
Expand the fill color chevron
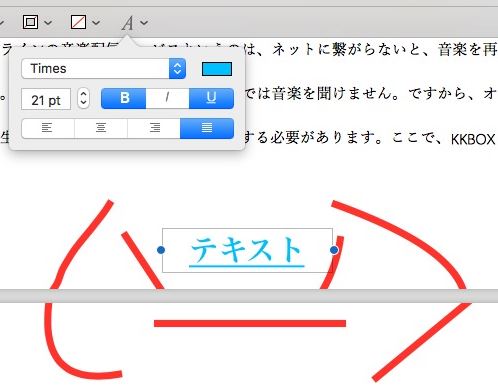(x=96, y=23)
